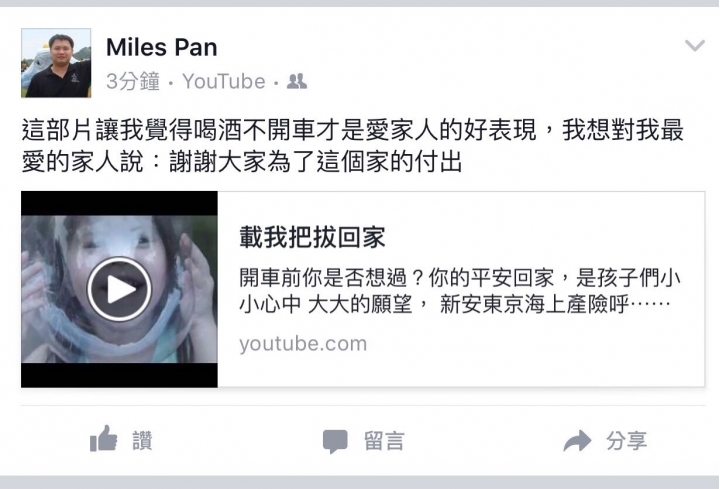This screenshot has height=489, width=720.
Task: Click the youtube.com domain text
Action: click(x=303, y=343)
